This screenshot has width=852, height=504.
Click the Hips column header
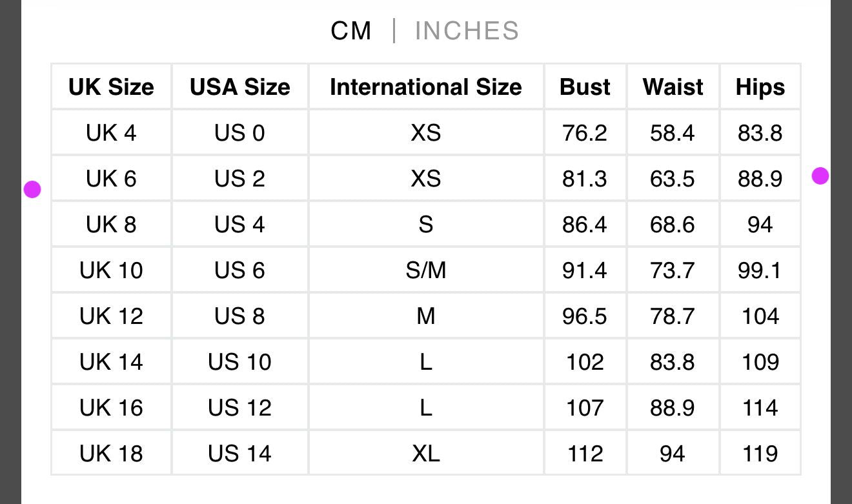click(760, 87)
